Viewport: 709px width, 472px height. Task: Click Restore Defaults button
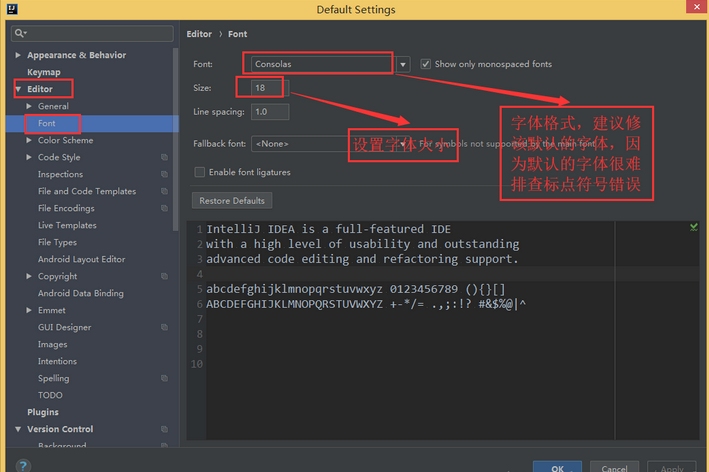pos(232,201)
